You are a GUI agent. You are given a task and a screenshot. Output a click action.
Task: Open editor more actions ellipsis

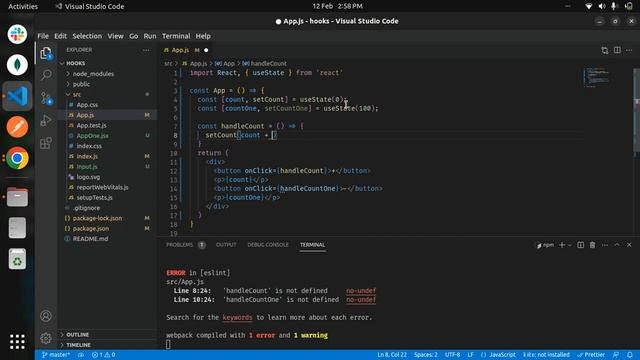coord(629,50)
